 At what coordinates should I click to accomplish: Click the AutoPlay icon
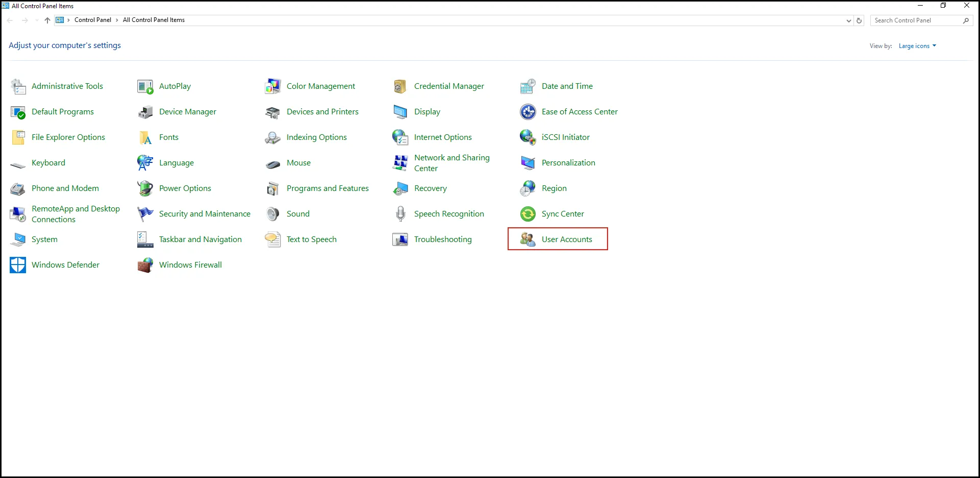point(145,86)
